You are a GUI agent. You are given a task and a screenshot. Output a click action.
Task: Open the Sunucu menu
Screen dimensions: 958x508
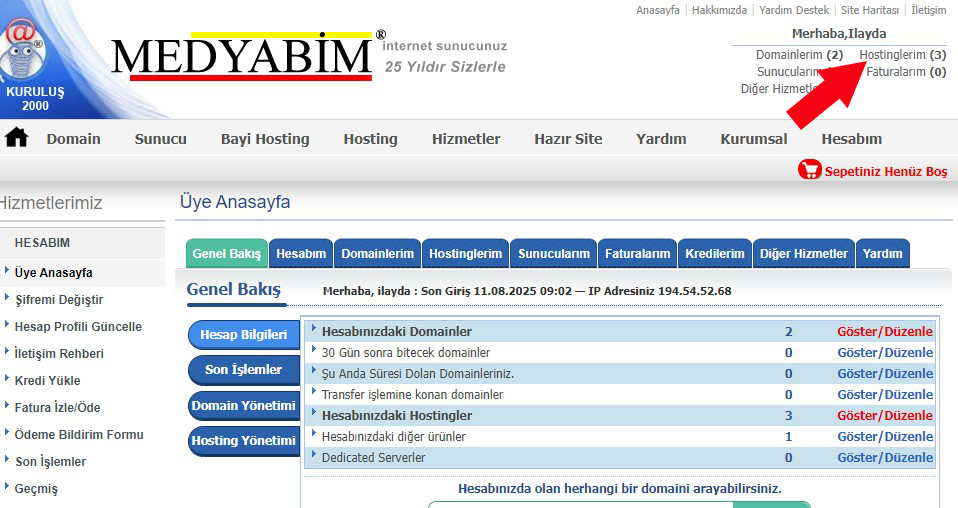point(161,139)
